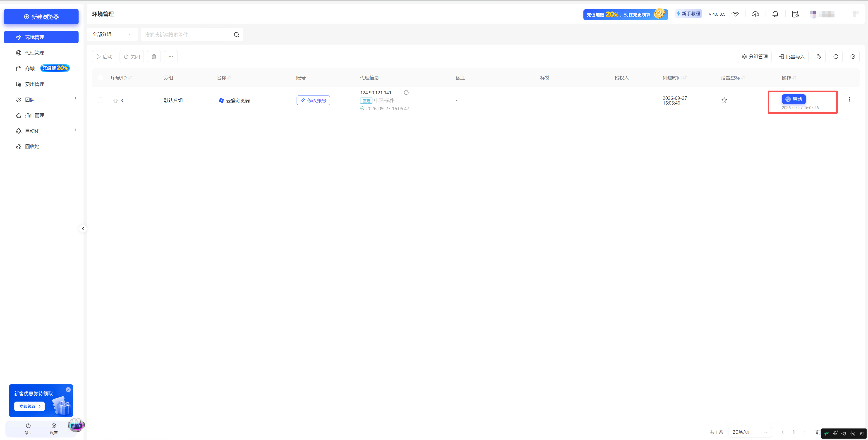Refresh proxy IP 124.90.121.141

pyautogui.click(x=406, y=92)
